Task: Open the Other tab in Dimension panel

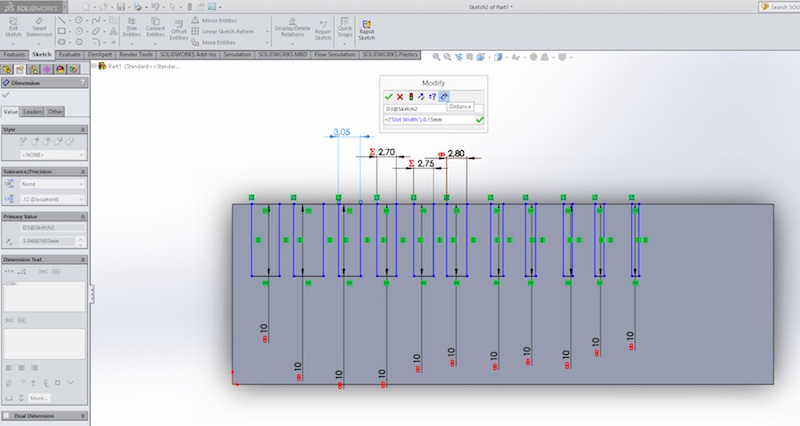Action: (55, 112)
